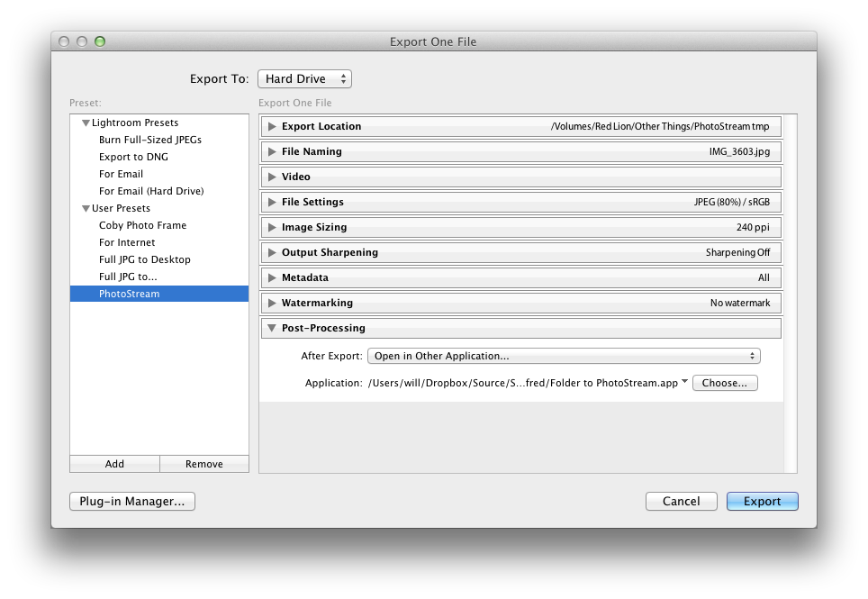This screenshot has height=599, width=868.
Task: Select the Burn Full-Sized JPEGs preset
Action: 149,140
